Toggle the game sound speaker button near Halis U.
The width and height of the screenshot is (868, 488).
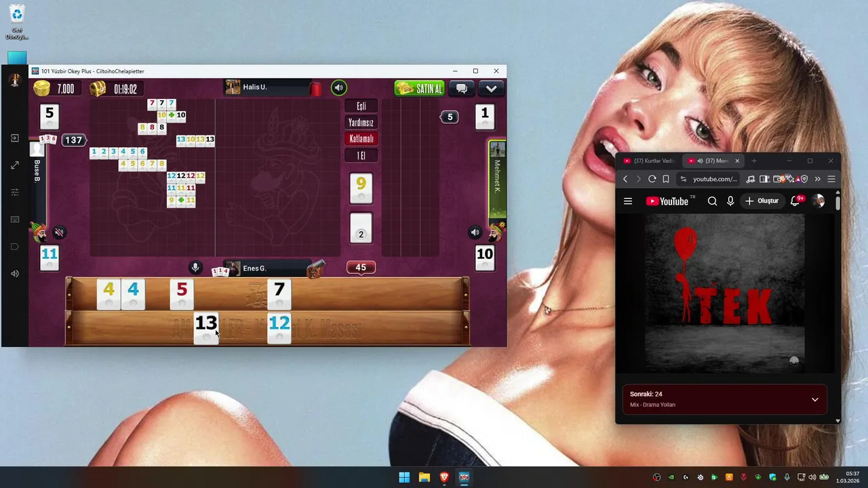pos(338,87)
